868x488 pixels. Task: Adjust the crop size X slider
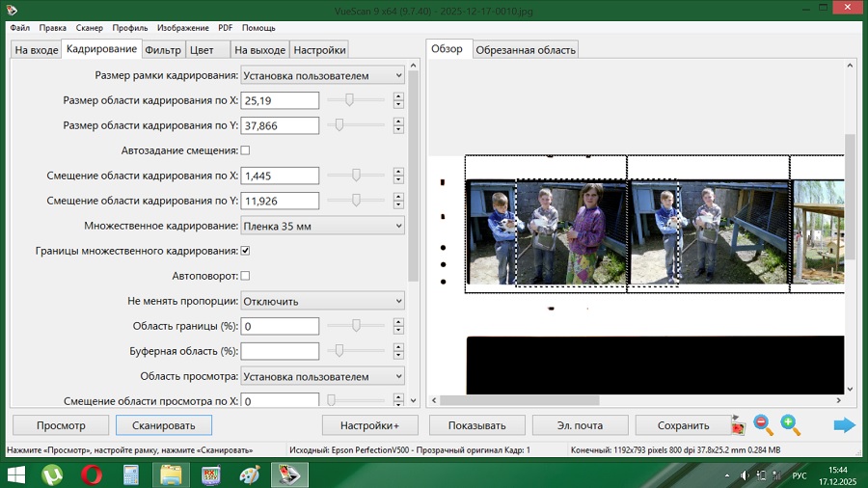(x=350, y=100)
